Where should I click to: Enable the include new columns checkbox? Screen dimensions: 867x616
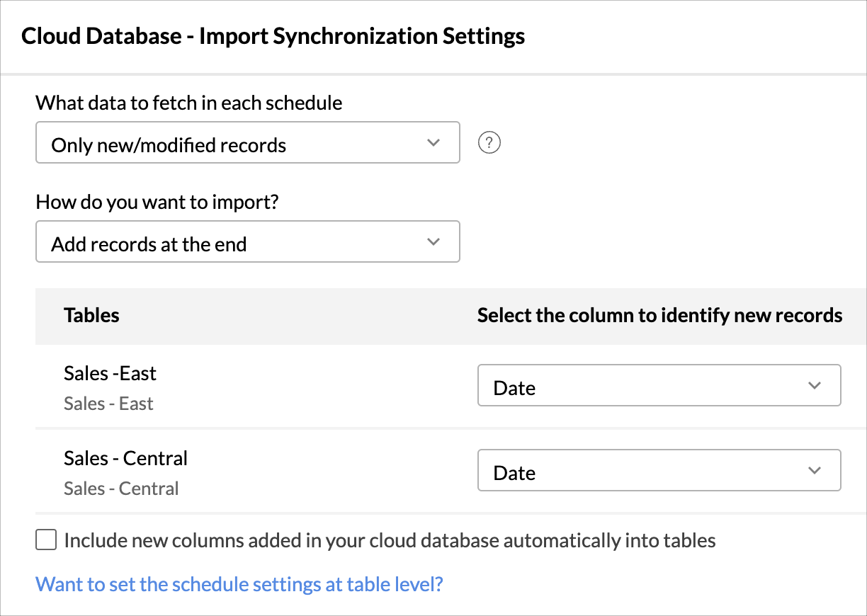(46, 541)
